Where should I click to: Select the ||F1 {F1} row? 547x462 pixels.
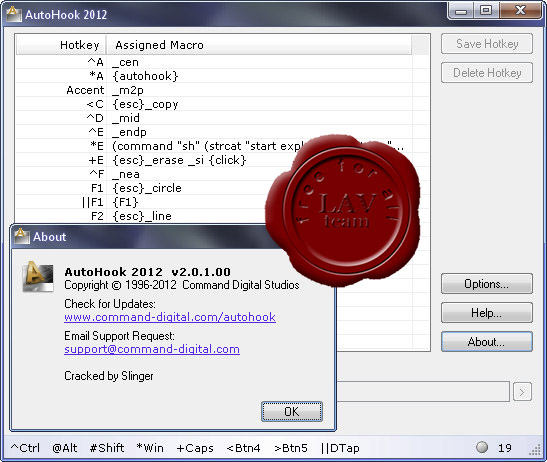click(223, 202)
